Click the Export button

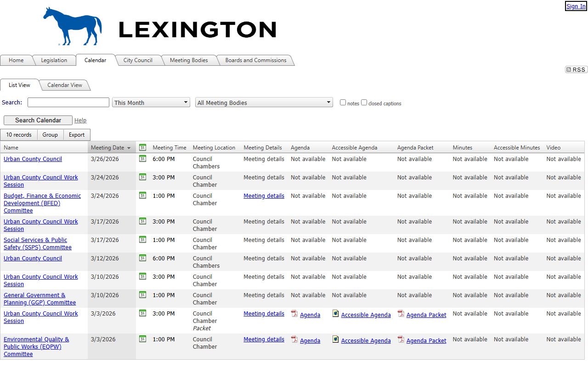point(77,135)
